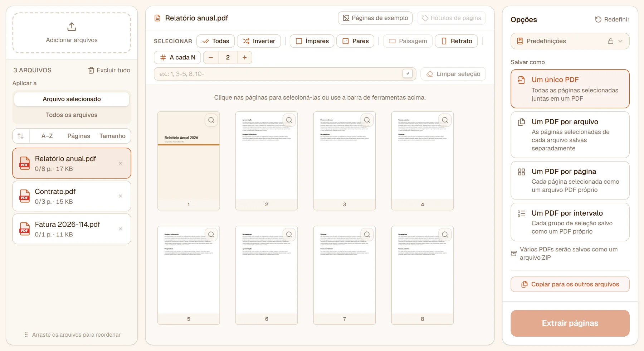Remove Fatura 2026-114.pdf with X icon
The image size is (644, 351).
click(x=121, y=229)
